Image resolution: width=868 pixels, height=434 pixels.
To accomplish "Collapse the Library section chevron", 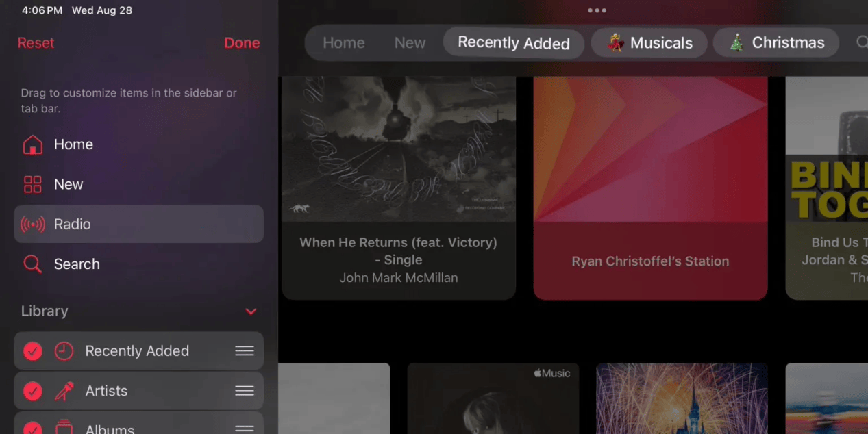I will (x=251, y=311).
